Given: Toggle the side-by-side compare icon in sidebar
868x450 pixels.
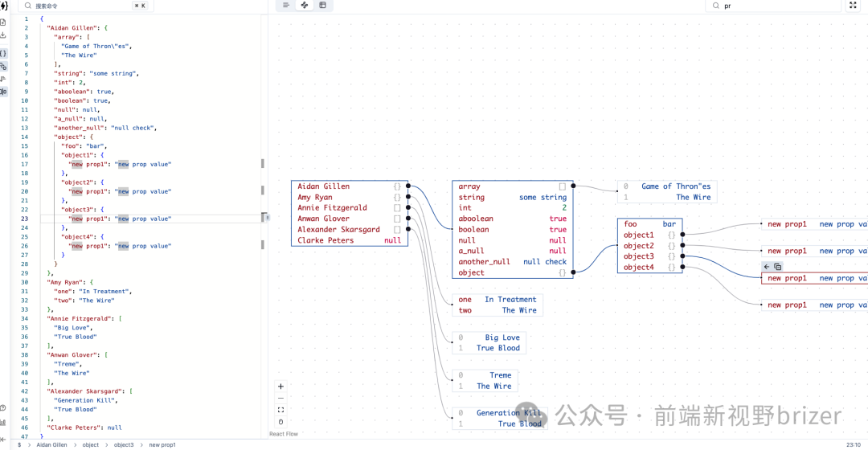Looking at the screenshot, I should point(3,92).
